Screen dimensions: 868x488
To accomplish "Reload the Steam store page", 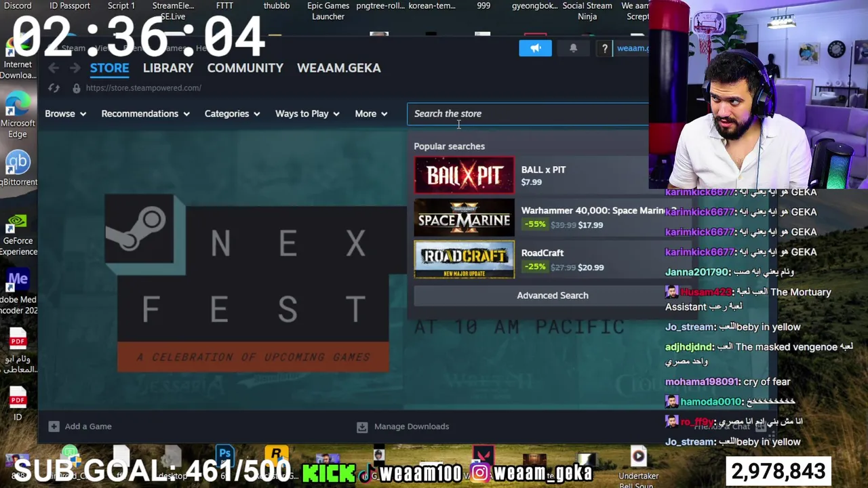I will tap(54, 88).
